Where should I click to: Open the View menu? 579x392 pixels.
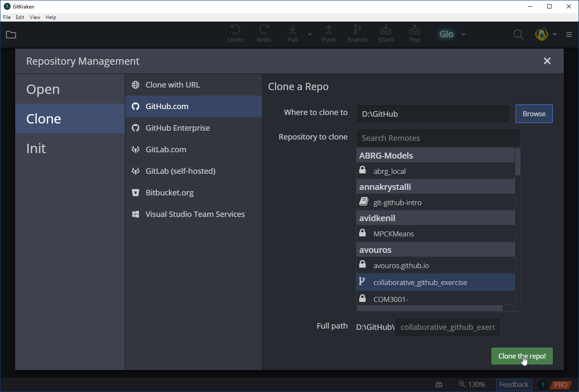coord(35,17)
